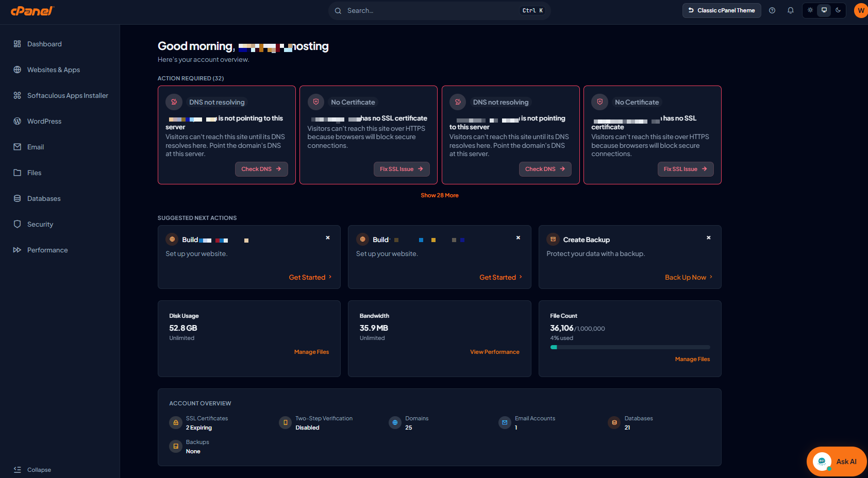This screenshot has width=868, height=478.
Task: Click the Email envelope icon in sidebar
Action: (18, 147)
